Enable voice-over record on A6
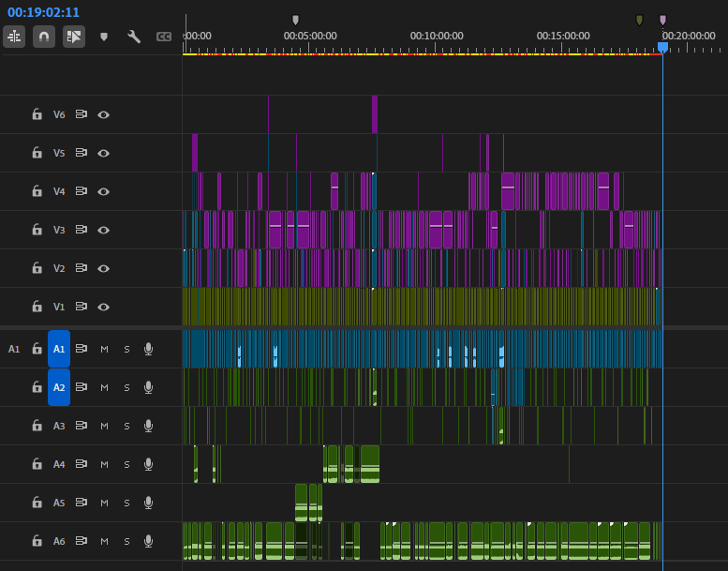This screenshot has height=571, width=728. pos(149,541)
